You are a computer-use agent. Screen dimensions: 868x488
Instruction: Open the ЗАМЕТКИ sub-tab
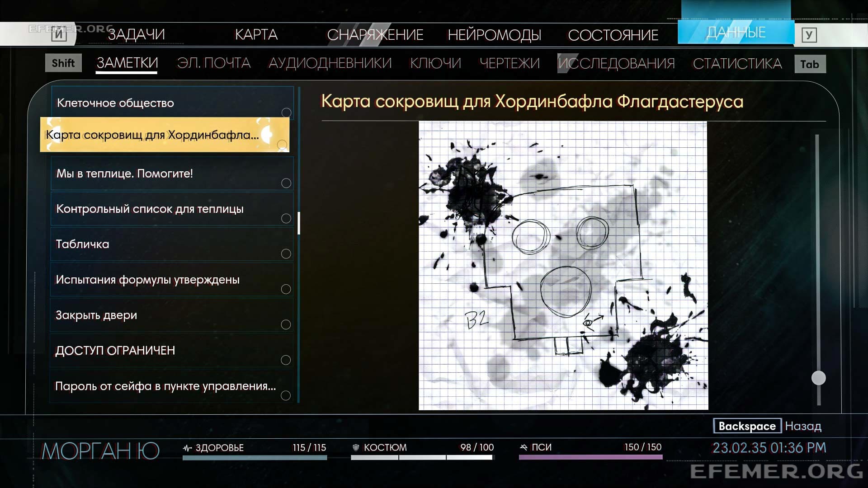coord(127,63)
